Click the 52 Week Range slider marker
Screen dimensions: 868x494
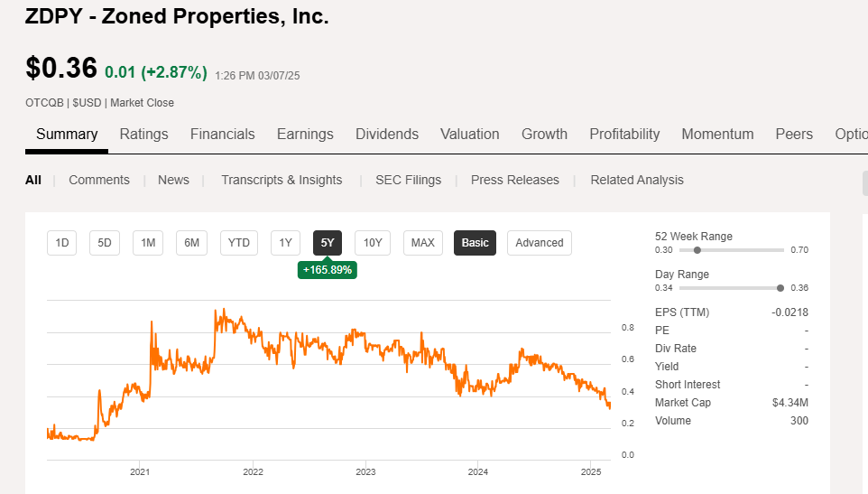[x=697, y=250]
